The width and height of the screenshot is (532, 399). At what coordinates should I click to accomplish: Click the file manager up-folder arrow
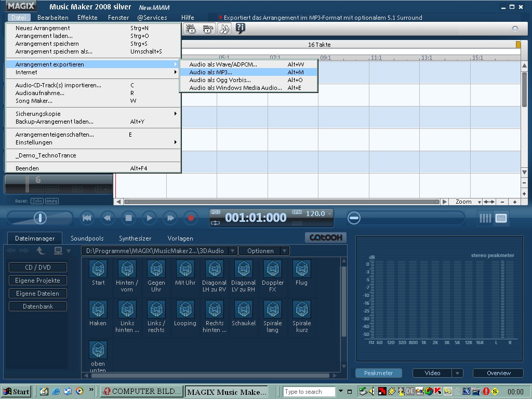pos(41,251)
